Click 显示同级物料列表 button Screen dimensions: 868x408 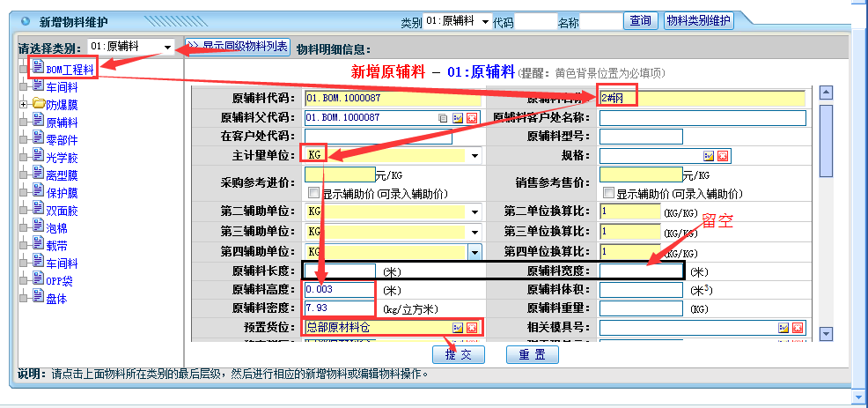pyautogui.click(x=238, y=46)
